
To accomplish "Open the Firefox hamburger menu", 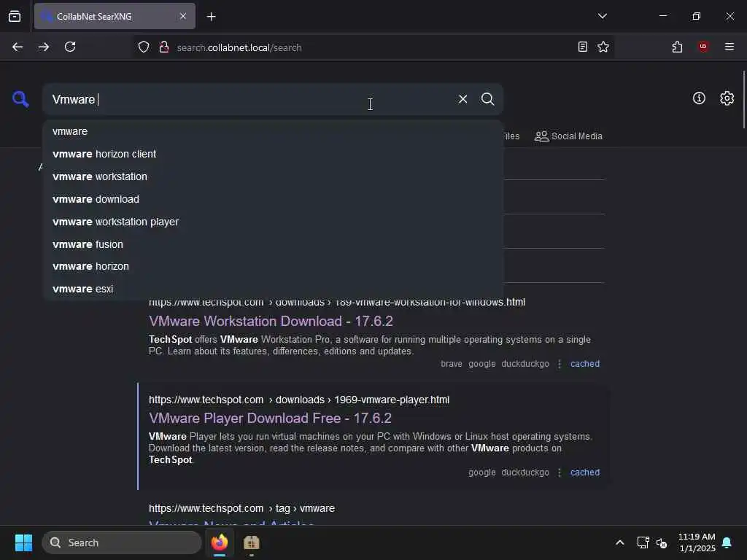I will (x=729, y=46).
